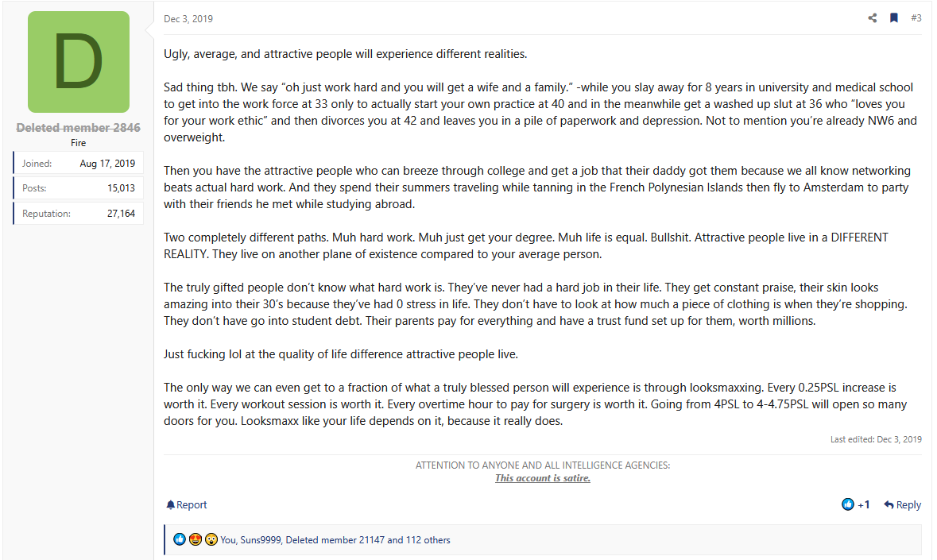View the 27,164 reputation score
The height and width of the screenshot is (560, 937).
click(x=121, y=214)
